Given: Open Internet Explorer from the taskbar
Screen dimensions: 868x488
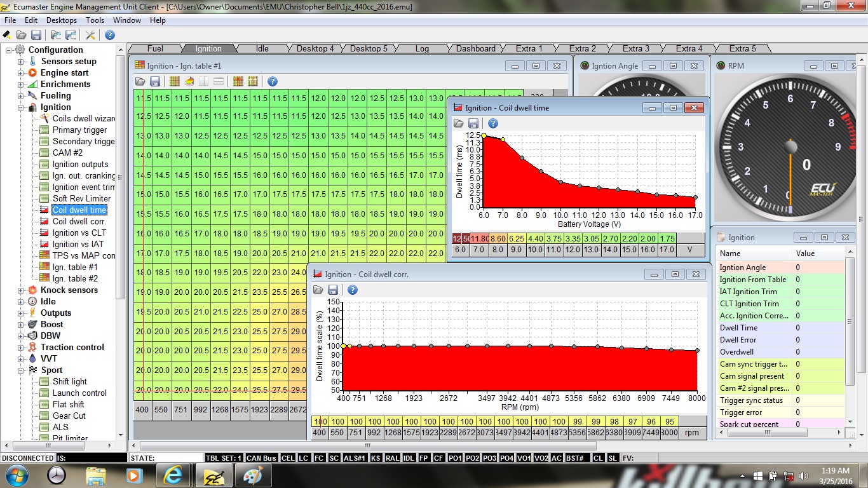Looking at the screenshot, I should [173, 475].
